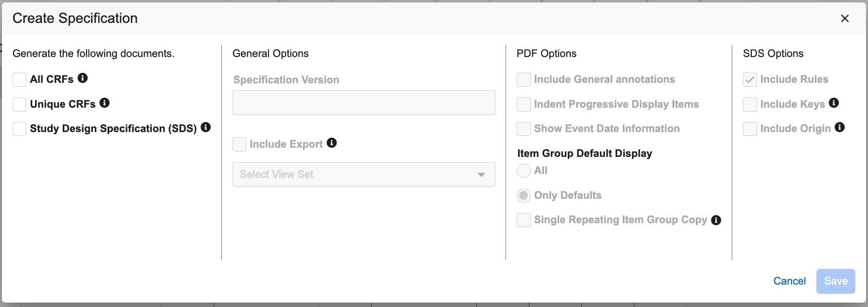Check Include General annotations option
This screenshot has height=307, width=868.
tap(524, 79)
